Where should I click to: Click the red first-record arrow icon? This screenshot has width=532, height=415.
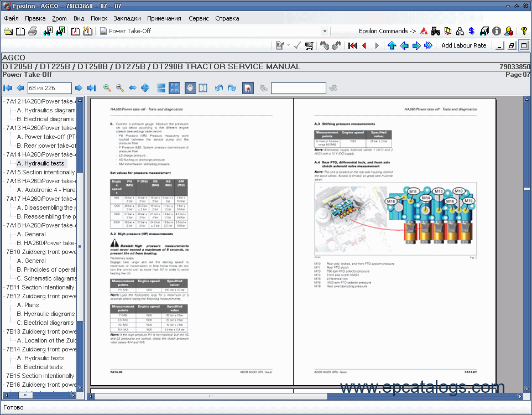(352, 45)
